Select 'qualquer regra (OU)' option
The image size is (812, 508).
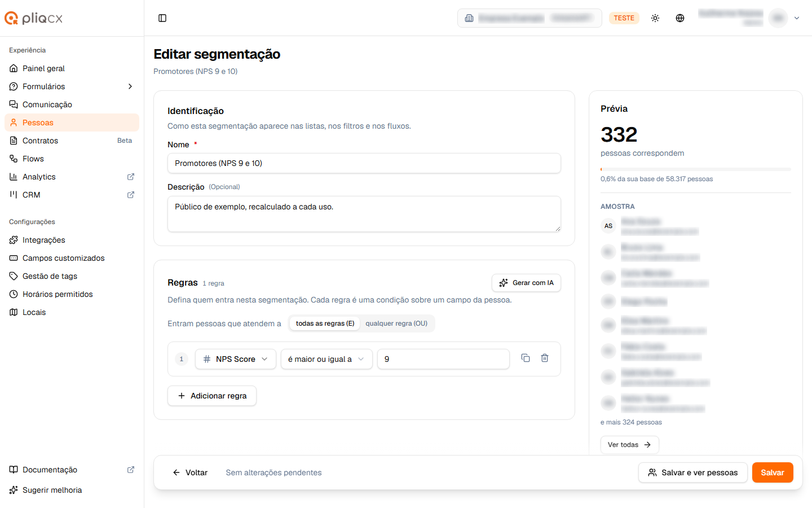396,323
